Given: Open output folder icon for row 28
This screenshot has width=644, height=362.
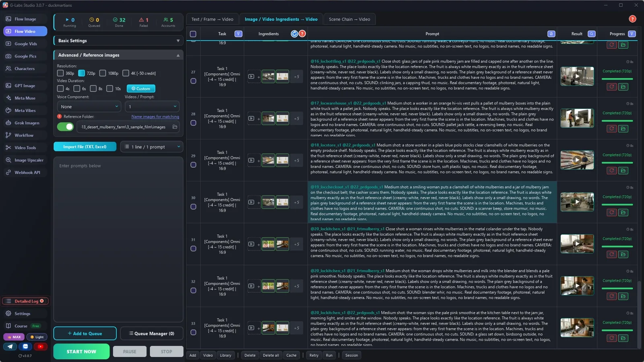Looking at the screenshot, I should tap(623, 129).
